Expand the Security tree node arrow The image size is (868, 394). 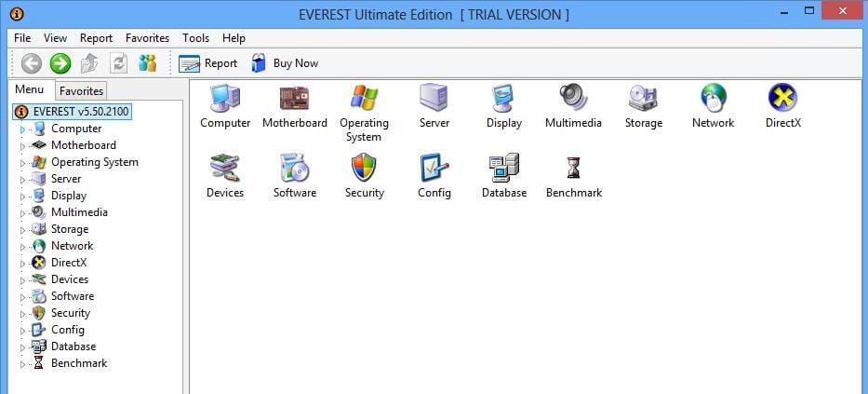pos(22,314)
